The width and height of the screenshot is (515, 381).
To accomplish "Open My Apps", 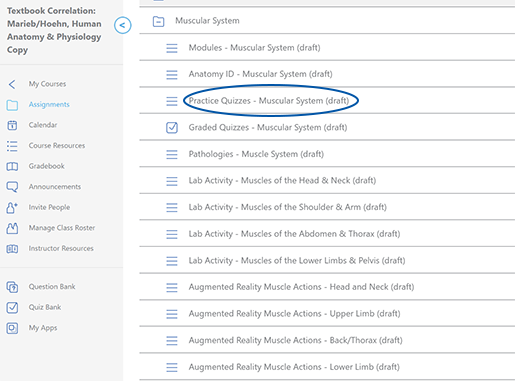I will point(43,328).
